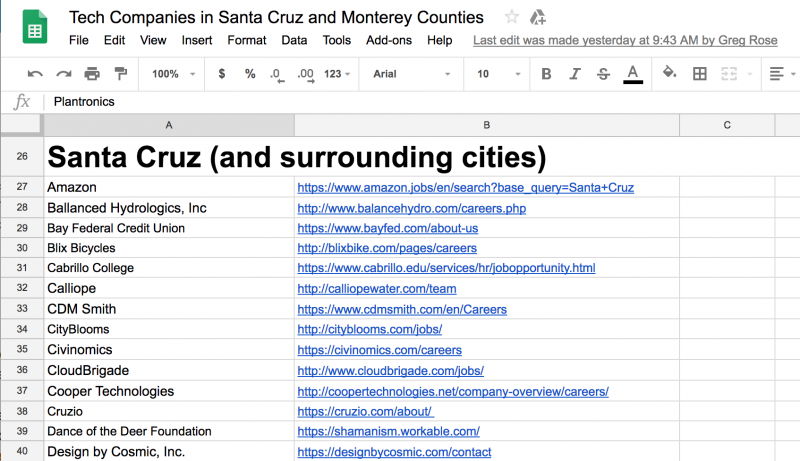Open the fill color bucket
The width and height of the screenshot is (800, 461).
point(670,74)
